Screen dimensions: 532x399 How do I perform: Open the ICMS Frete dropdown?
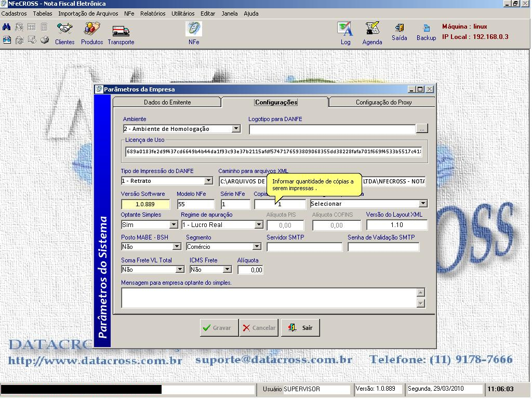tap(228, 270)
